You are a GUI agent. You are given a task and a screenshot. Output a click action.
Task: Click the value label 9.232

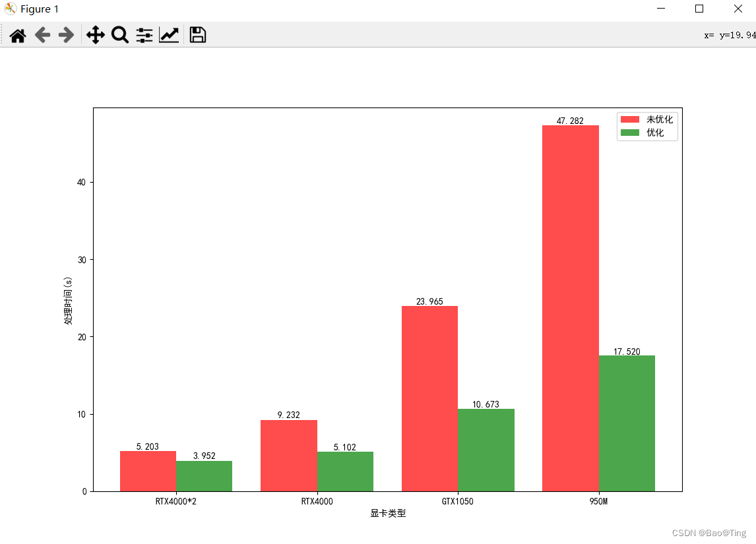pos(289,415)
